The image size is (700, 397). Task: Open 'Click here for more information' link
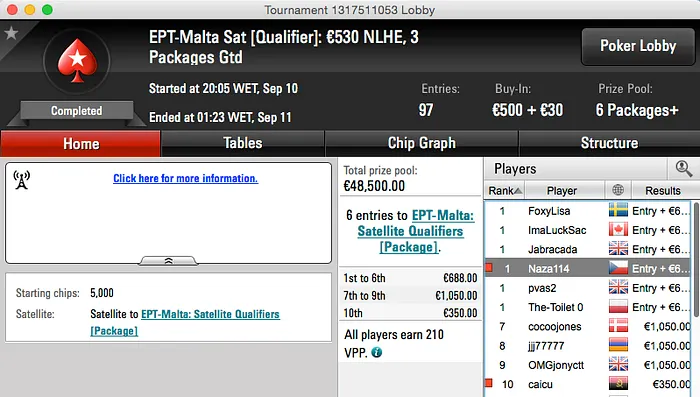[185, 178]
